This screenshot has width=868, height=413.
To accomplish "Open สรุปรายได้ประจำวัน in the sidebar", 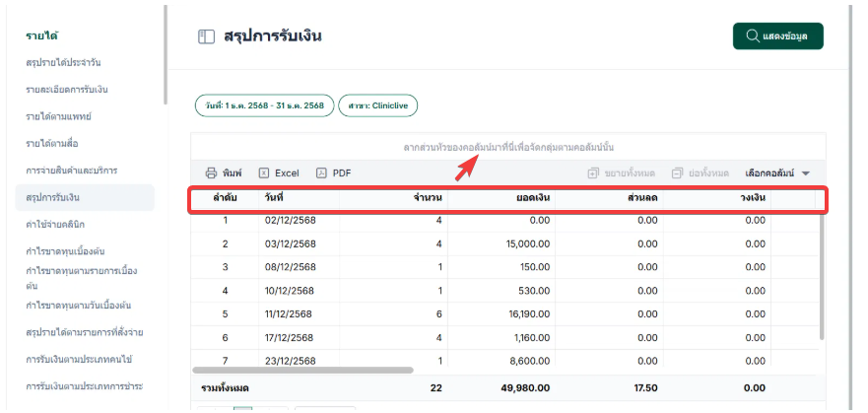I will tap(64, 63).
